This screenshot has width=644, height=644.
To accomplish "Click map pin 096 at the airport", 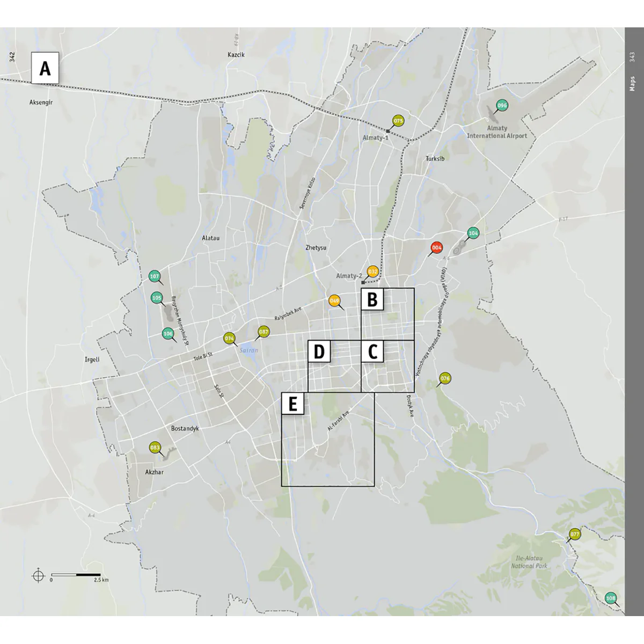I will 502,106.
